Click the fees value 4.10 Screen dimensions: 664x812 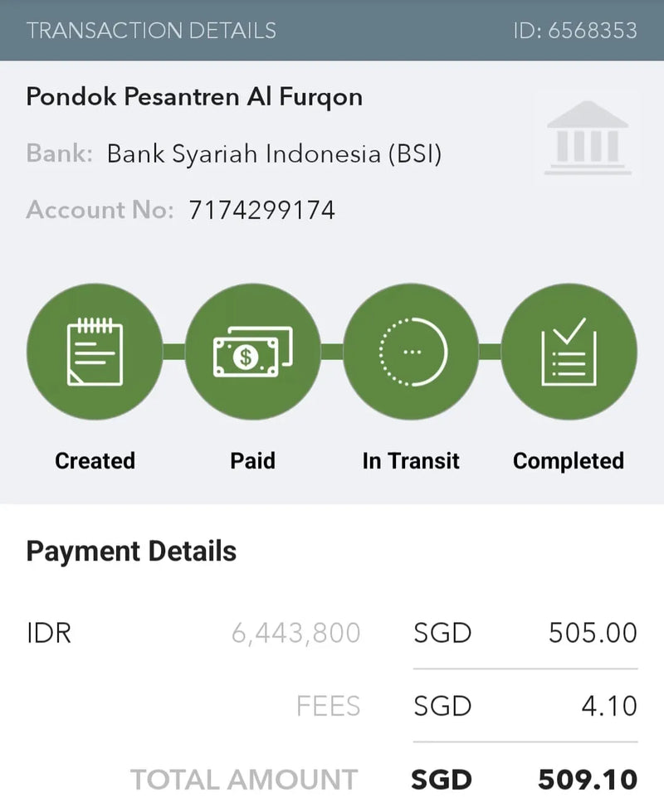(x=609, y=706)
